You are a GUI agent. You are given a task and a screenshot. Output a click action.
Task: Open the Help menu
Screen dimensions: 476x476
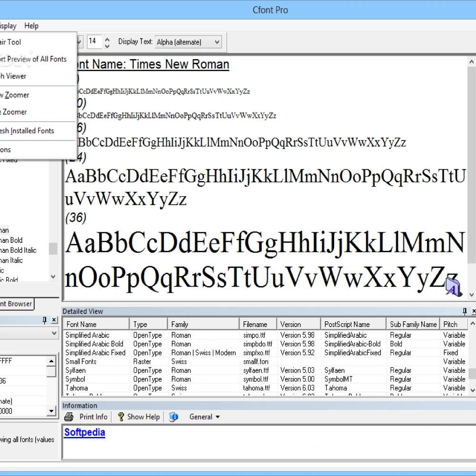pyautogui.click(x=31, y=26)
